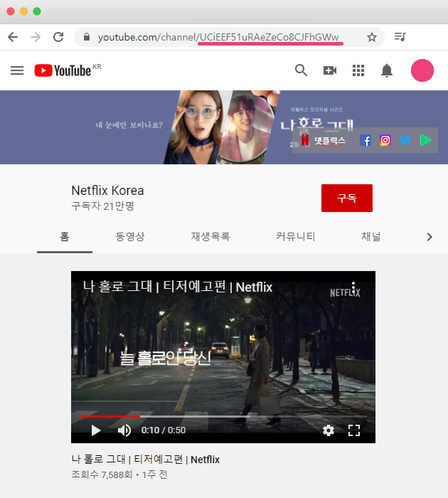Image resolution: width=448 pixels, height=498 pixels.
Task: Subscribe with the red 구독 button
Action: click(347, 198)
